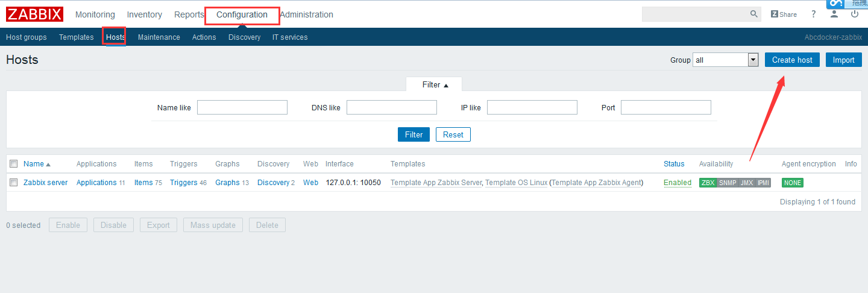
Task: Click the ZABBIX logo
Action: (x=34, y=14)
